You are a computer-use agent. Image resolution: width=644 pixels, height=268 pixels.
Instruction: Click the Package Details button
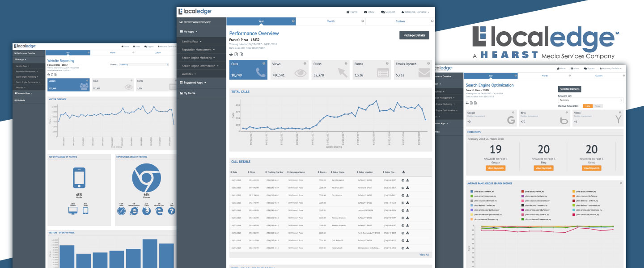pos(414,35)
